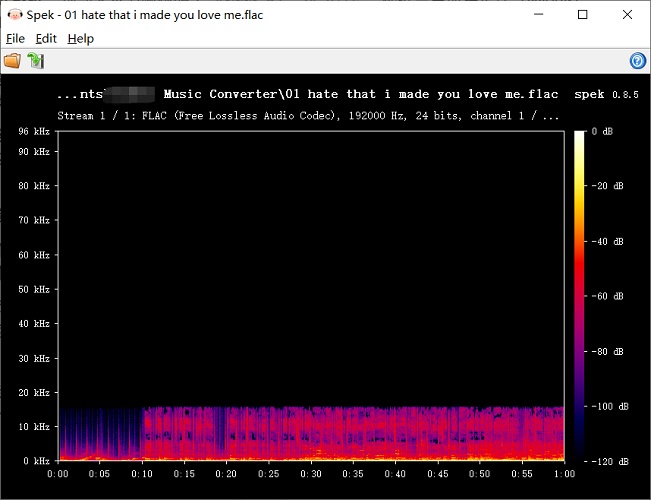
Task: Click the -40 dB scale label
Action: coord(607,241)
